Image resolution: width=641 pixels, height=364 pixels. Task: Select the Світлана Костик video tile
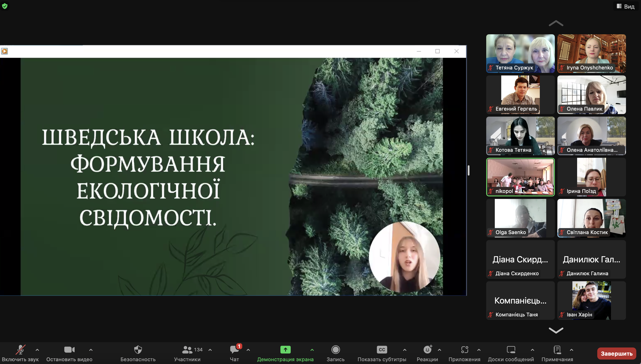(x=591, y=218)
